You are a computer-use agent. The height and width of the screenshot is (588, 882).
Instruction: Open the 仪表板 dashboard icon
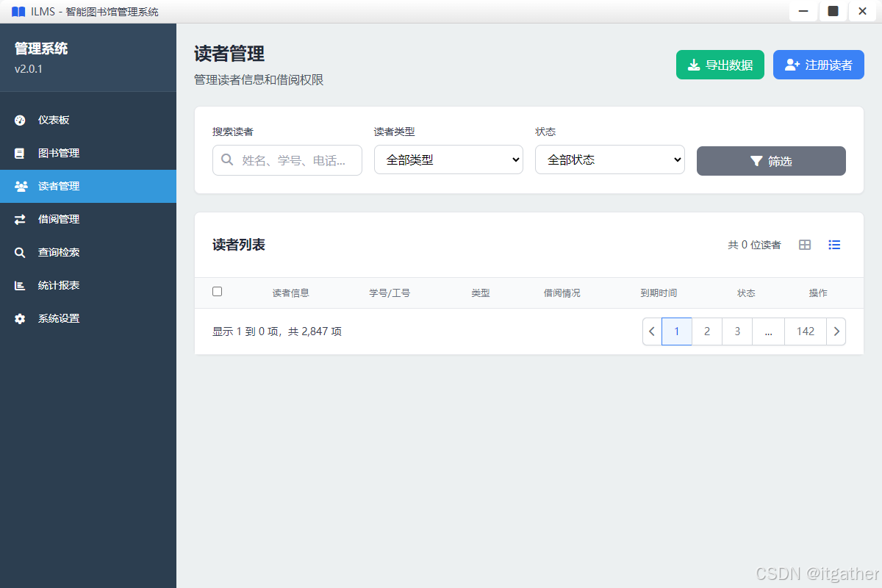point(19,120)
